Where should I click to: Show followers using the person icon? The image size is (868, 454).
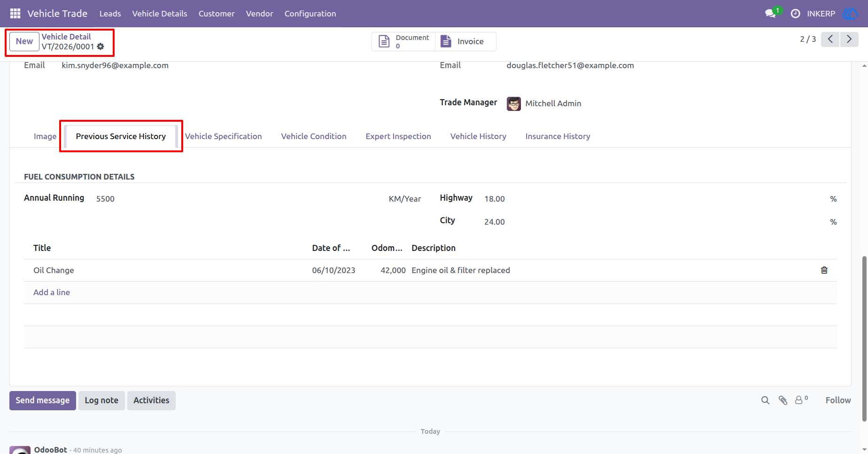tap(801, 400)
